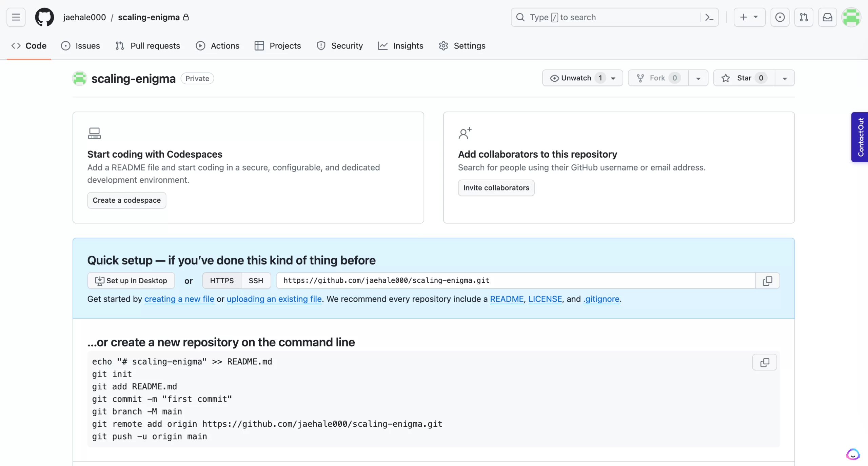Click the Invite collaborators button
The width and height of the screenshot is (868, 466).
[x=496, y=188]
